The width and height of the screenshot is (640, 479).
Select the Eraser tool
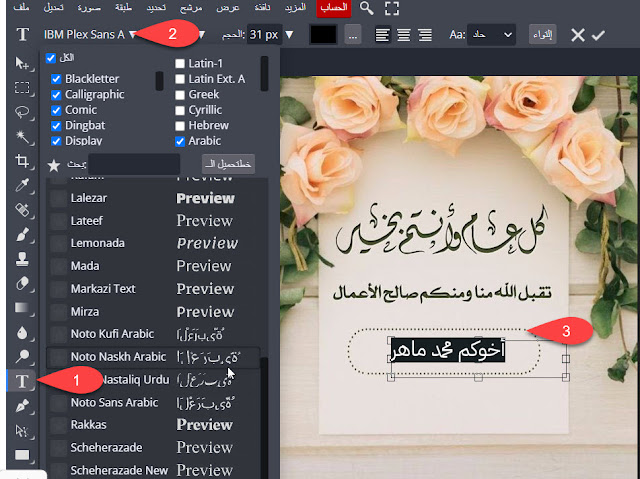(22, 283)
